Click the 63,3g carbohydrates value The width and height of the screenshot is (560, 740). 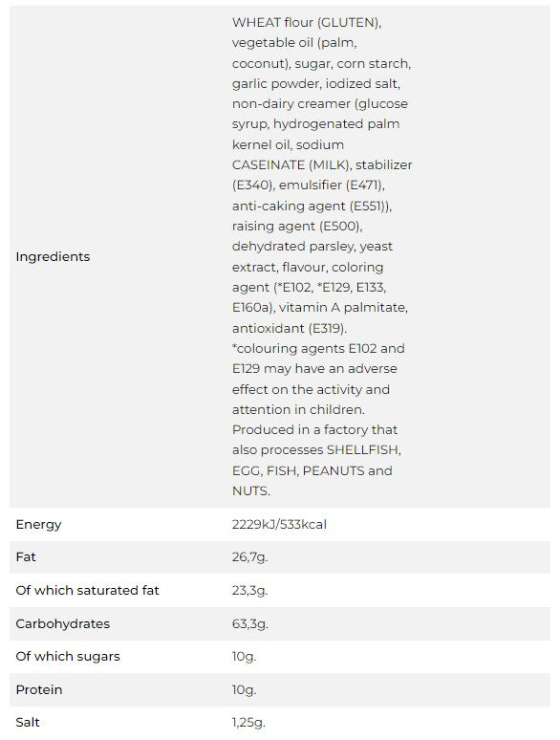(x=250, y=624)
